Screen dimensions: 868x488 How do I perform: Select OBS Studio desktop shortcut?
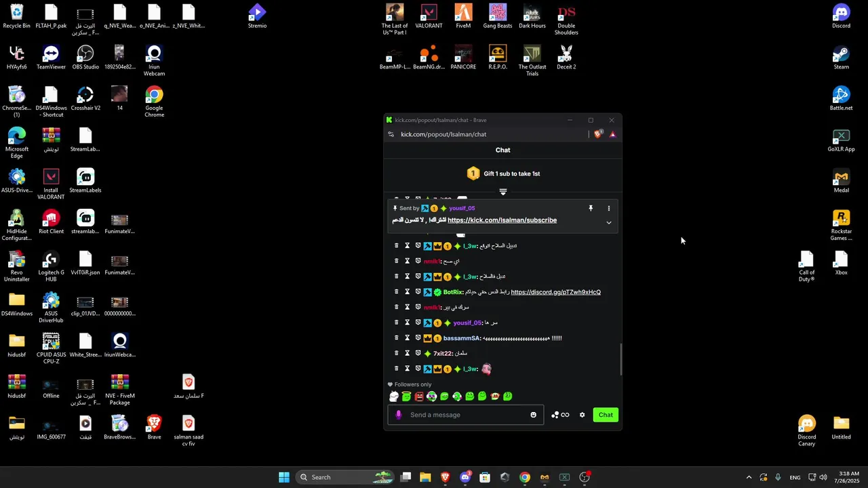(85, 58)
